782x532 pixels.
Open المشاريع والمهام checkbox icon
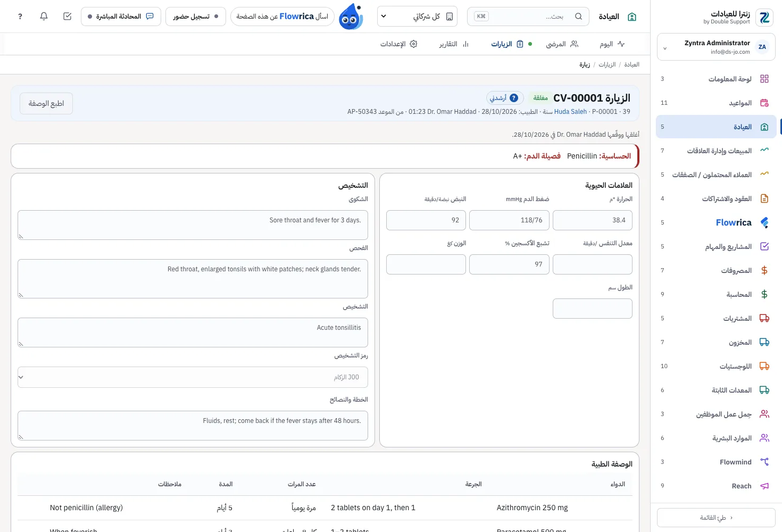[764, 246]
